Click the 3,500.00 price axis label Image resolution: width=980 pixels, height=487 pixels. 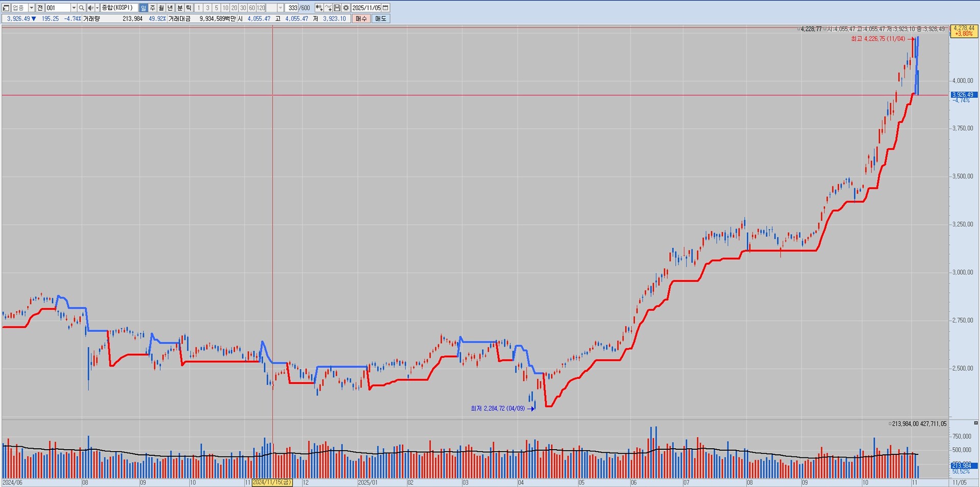963,176
